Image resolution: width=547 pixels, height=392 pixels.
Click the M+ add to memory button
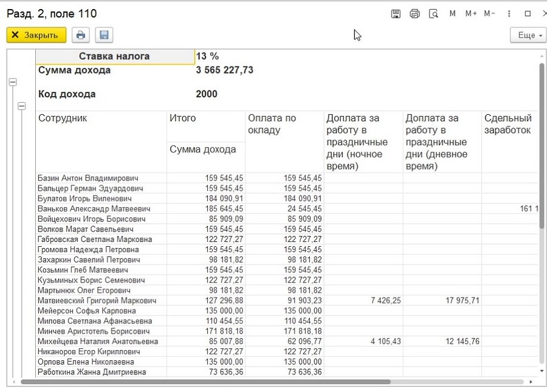471,13
